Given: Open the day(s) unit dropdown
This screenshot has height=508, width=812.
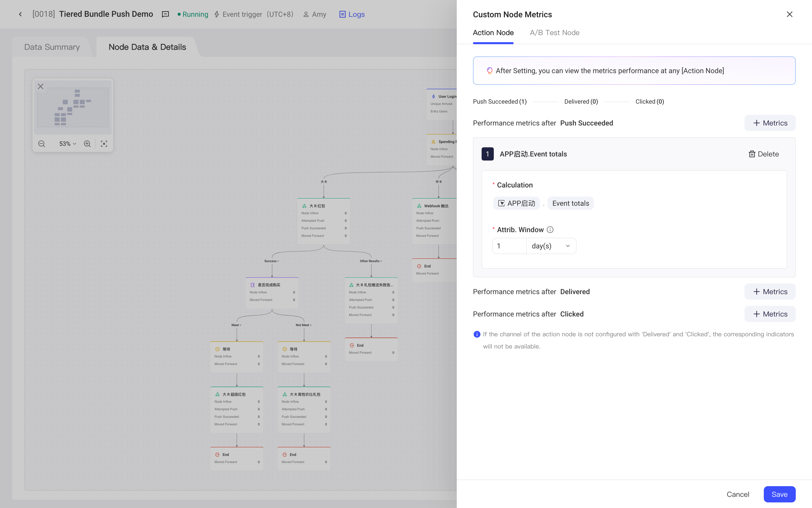Looking at the screenshot, I should pyautogui.click(x=551, y=246).
